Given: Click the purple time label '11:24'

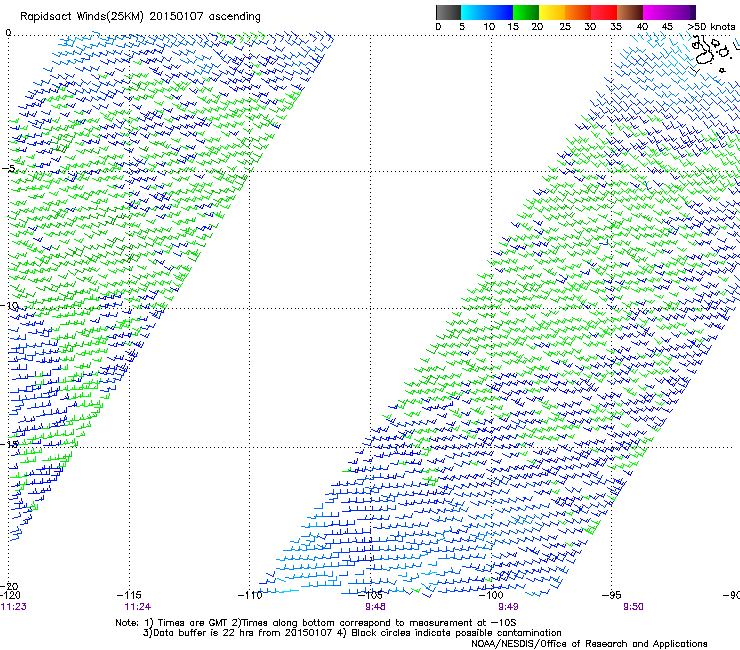Looking at the screenshot, I should [x=138, y=607].
